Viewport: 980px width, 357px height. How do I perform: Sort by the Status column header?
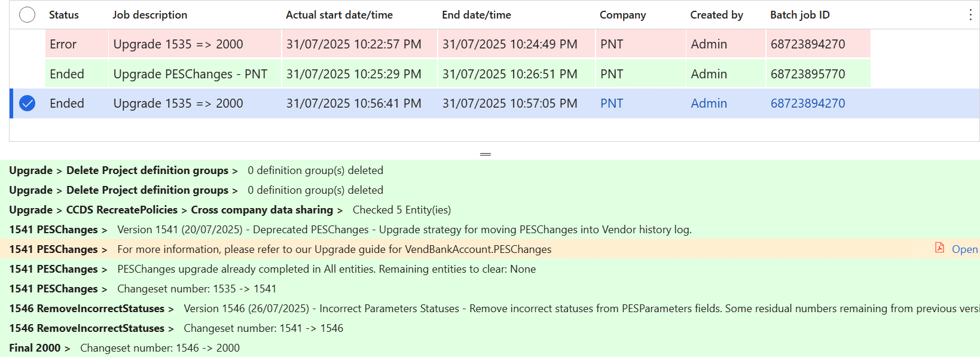pyautogui.click(x=64, y=15)
